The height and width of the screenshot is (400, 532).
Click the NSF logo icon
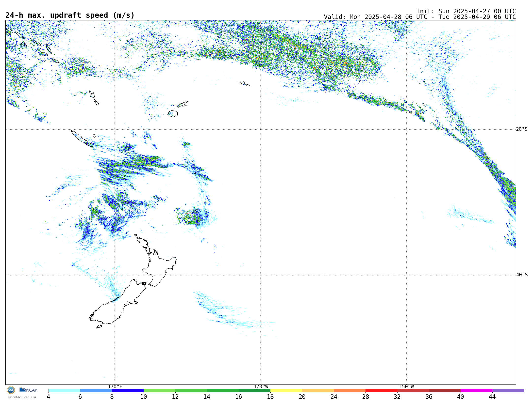click(x=11, y=390)
